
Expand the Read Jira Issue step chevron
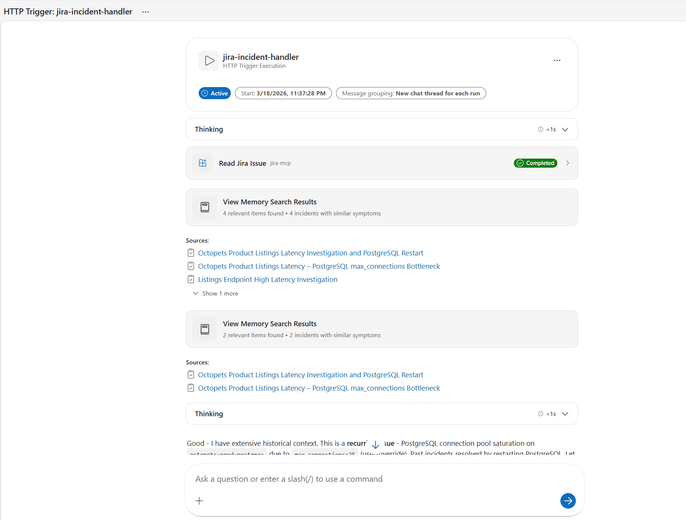[568, 163]
